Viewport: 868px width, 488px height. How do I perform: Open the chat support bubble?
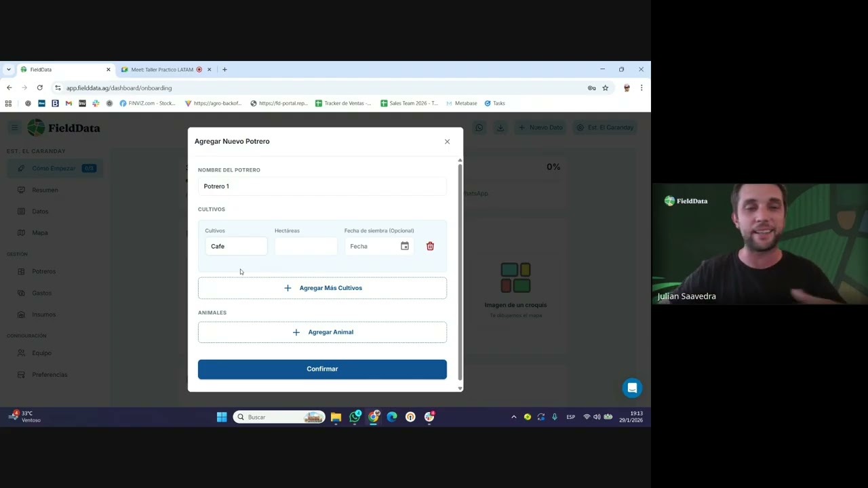632,388
